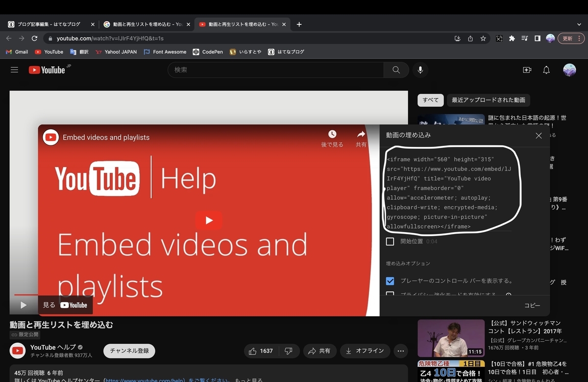Click the 共有 share button
Viewport: 588px width, 382px height.
(x=319, y=351)
